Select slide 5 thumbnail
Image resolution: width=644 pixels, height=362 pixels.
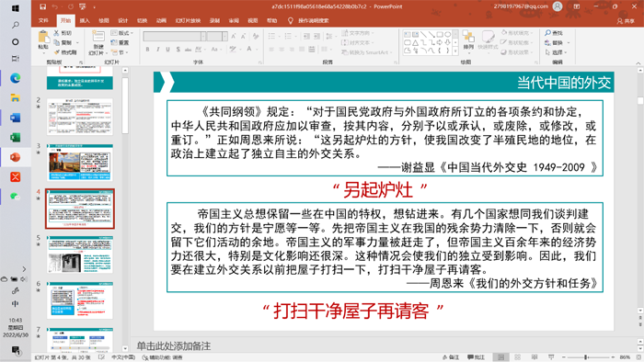click(80, 255)
